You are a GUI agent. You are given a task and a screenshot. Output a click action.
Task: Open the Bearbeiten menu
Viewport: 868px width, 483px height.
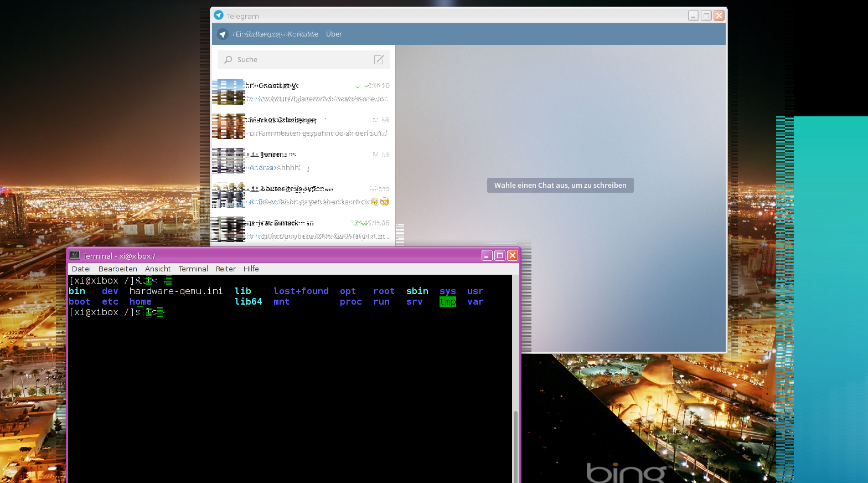(x=118, y=269)
